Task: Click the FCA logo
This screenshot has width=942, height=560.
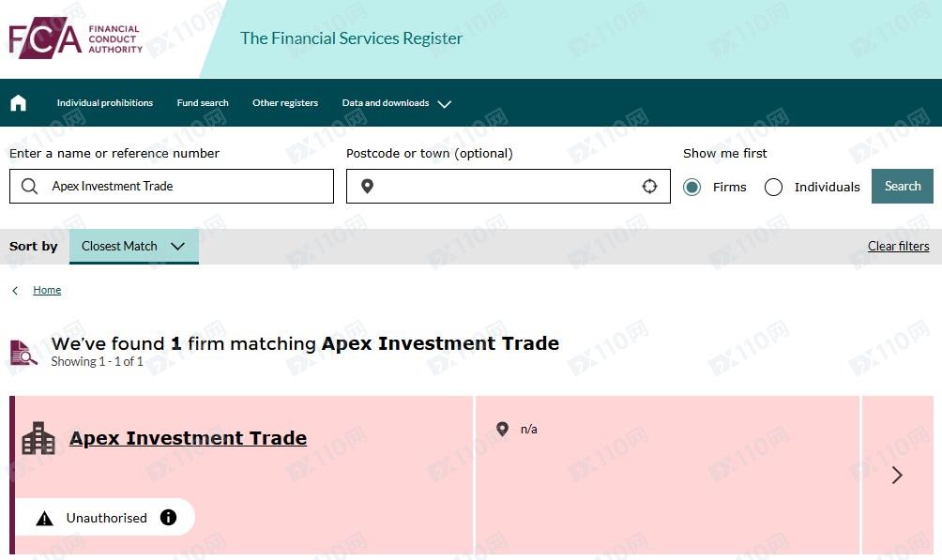Action: (76, 38)
